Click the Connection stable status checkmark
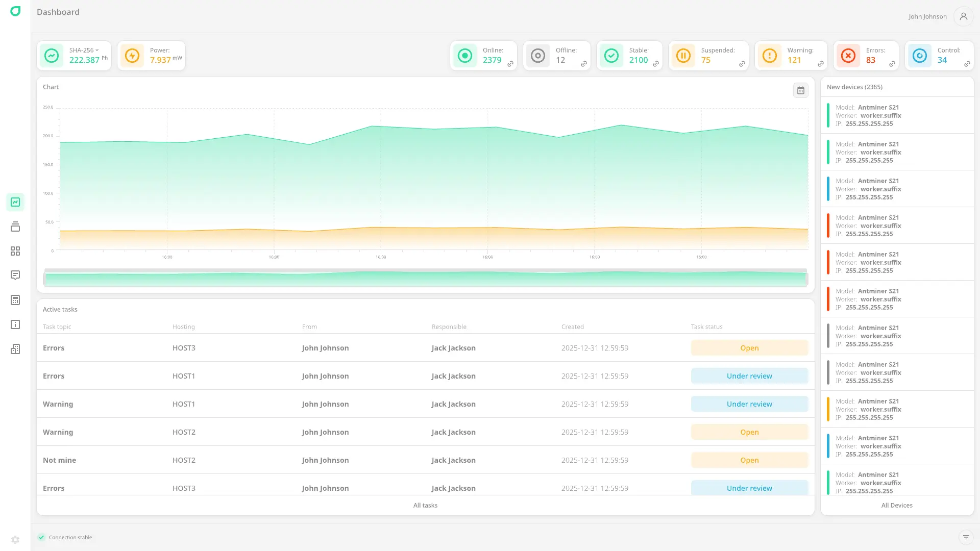980x551 pixels. point(41,537)
